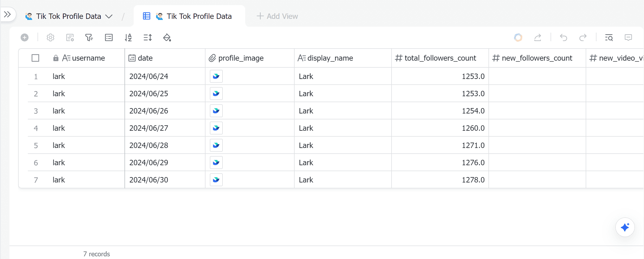Open the blue sparkle AI assistant button
Image resolution: width=644 pixels, height=259 pixels.
[x=625, y=227]
